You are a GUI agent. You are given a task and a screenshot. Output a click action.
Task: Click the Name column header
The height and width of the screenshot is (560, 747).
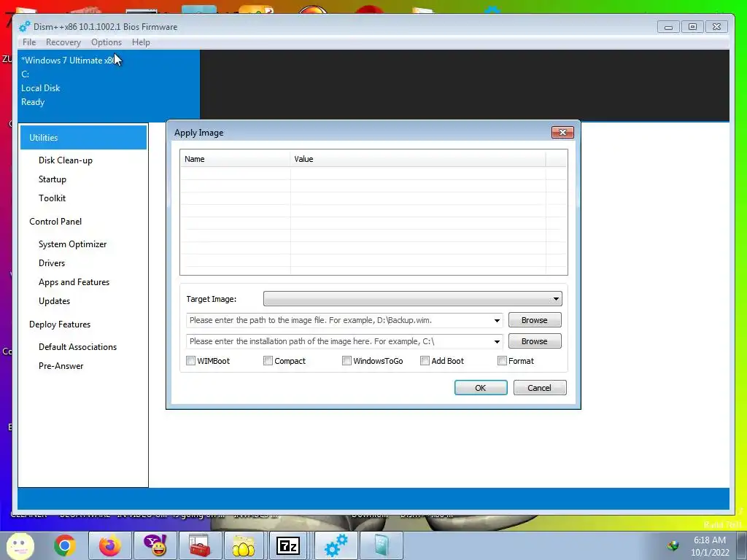point(235,159)
